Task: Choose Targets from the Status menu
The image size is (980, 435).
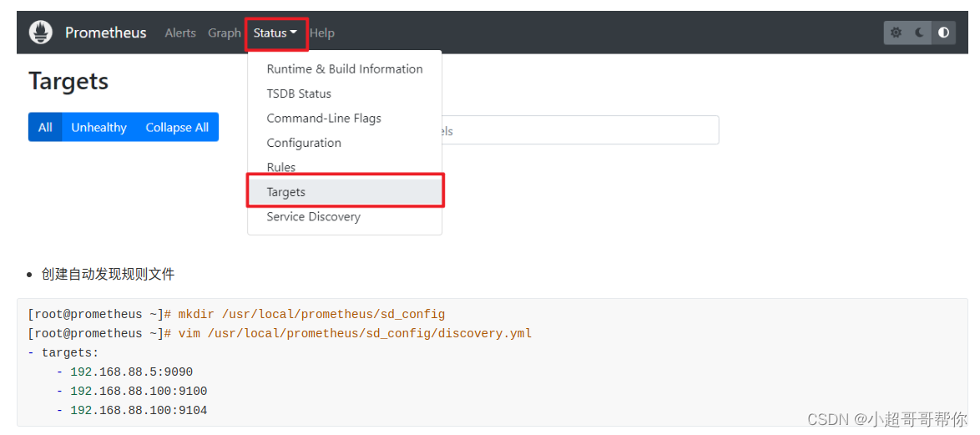Action: [x=345, y=192]
